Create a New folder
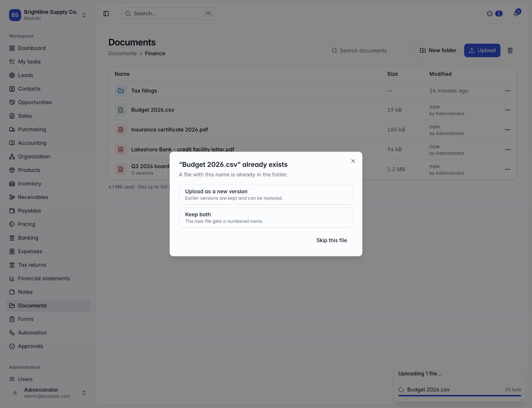 click(438, 51)
